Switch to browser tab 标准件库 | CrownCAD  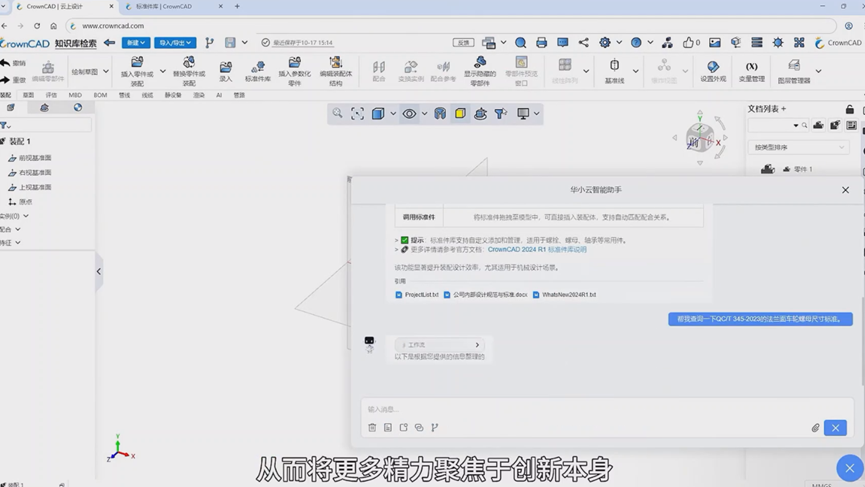coord(174,7)
